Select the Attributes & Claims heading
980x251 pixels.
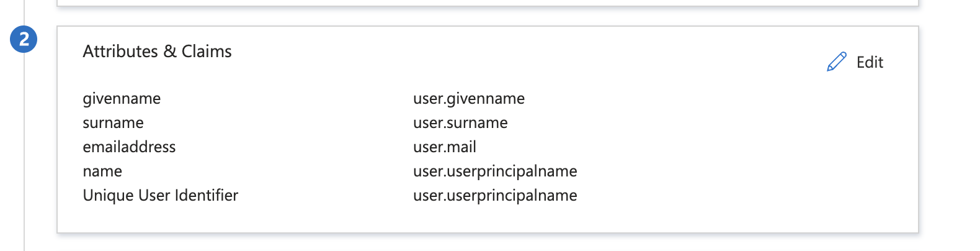coord(158,52)
